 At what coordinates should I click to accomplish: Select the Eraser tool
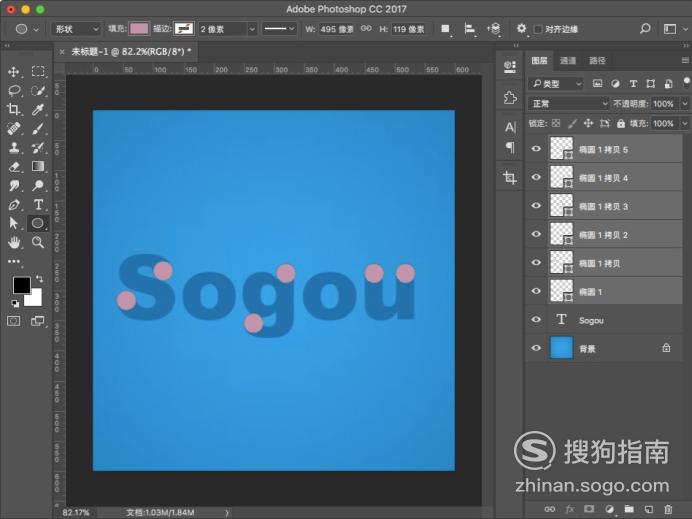[x=14, y=166]
